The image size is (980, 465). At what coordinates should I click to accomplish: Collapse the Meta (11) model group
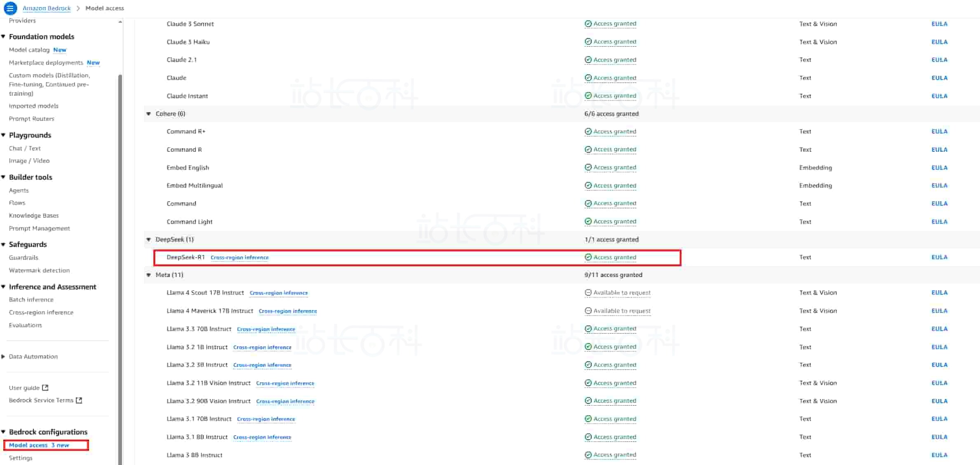coord(149,275)
